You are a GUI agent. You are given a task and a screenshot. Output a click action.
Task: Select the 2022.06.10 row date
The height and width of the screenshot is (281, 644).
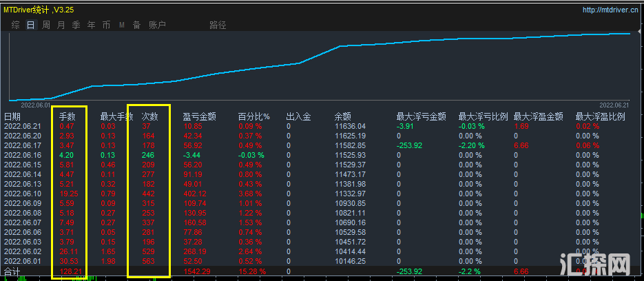[x=23, y=194]
